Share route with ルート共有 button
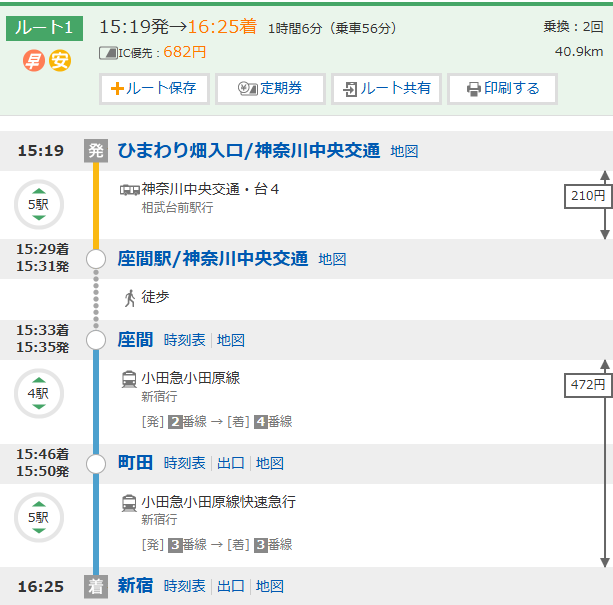The image size is (613, 605). (x=386, y=89)
